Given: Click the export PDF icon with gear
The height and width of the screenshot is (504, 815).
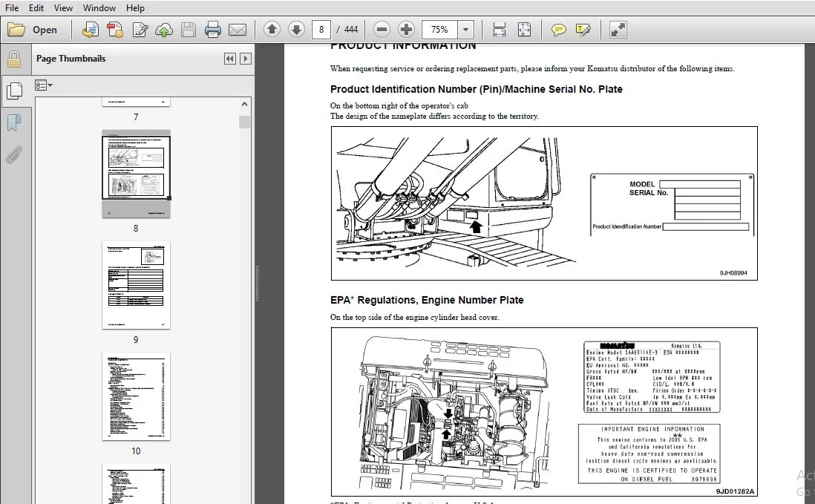Looking at the screenshot, I should pos(115,30).
